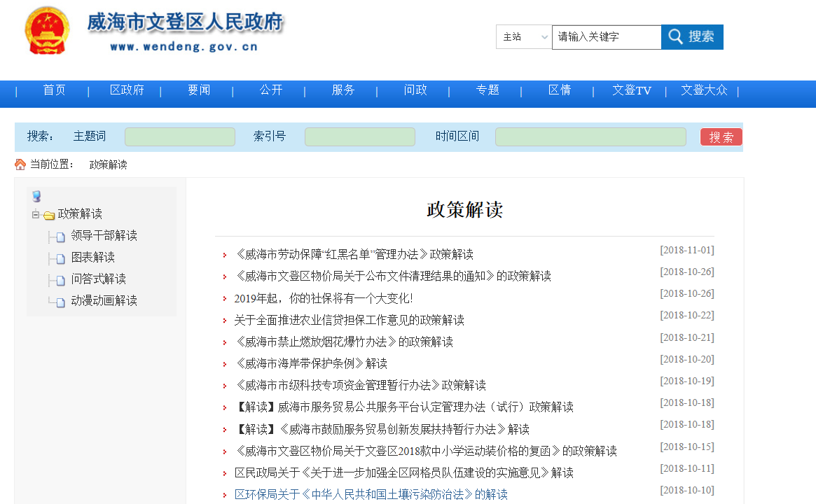
Task: Click the page icon next to 图表解读
Action: (x=61, y=258)
